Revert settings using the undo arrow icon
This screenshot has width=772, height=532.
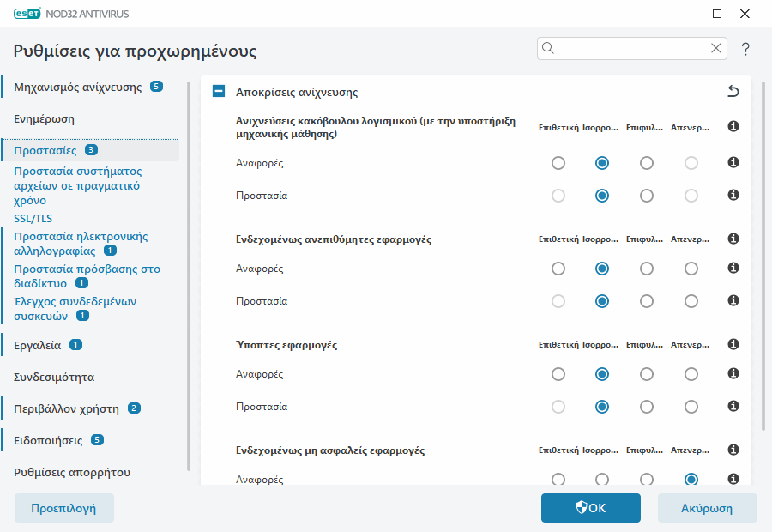(733, 92)
